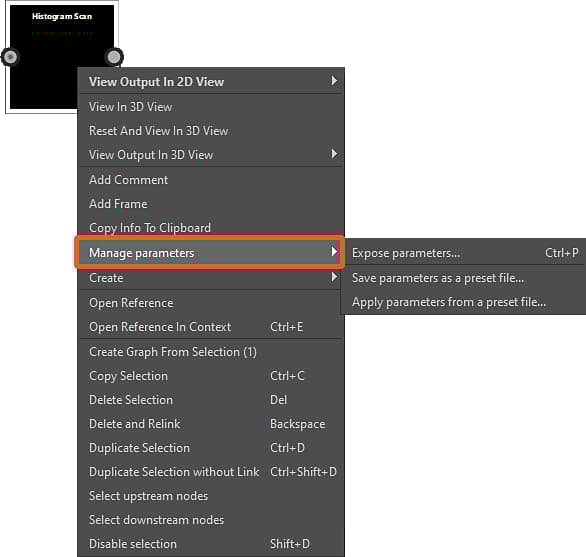
Task: Choose Expose parameters... in submenu
Action: point(465,253)
